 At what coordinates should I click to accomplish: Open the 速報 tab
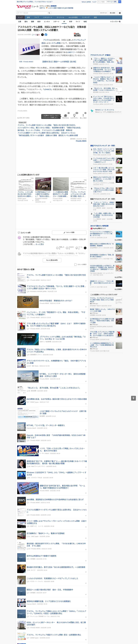point(28,17)
